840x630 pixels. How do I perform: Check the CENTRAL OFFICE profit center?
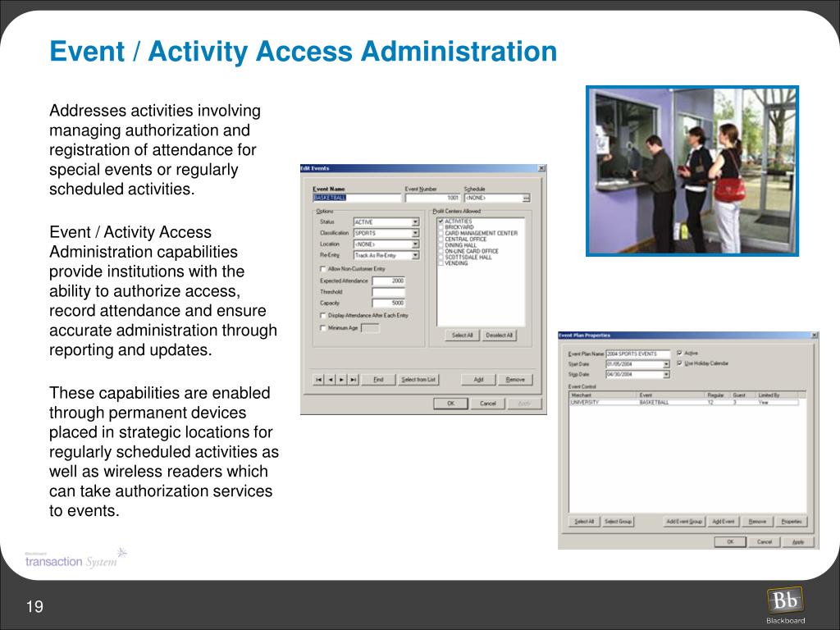click(441, 239)
